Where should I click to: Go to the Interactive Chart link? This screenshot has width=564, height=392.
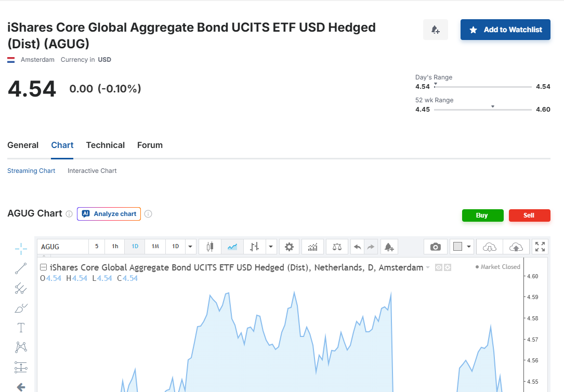coord(92,171)
